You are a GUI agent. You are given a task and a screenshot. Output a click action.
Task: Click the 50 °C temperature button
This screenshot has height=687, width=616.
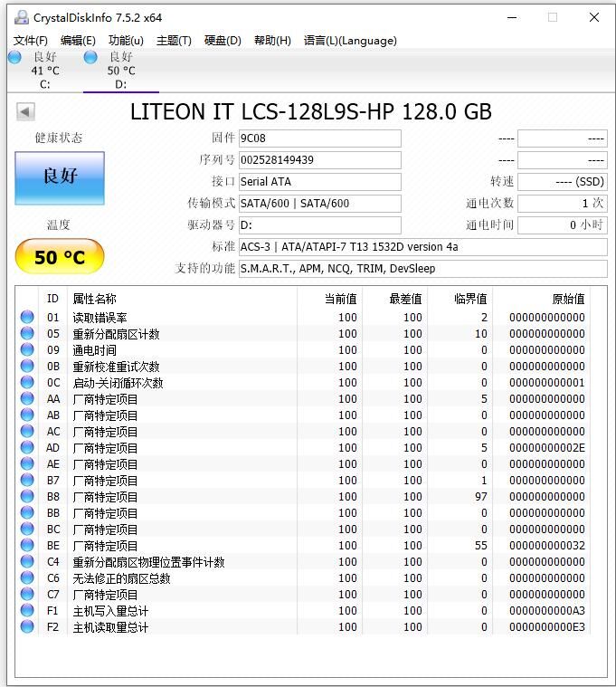60,257
